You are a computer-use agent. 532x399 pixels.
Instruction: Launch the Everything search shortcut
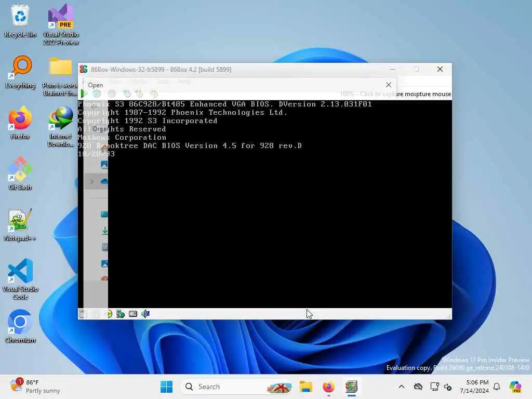[x=20, y=72]
